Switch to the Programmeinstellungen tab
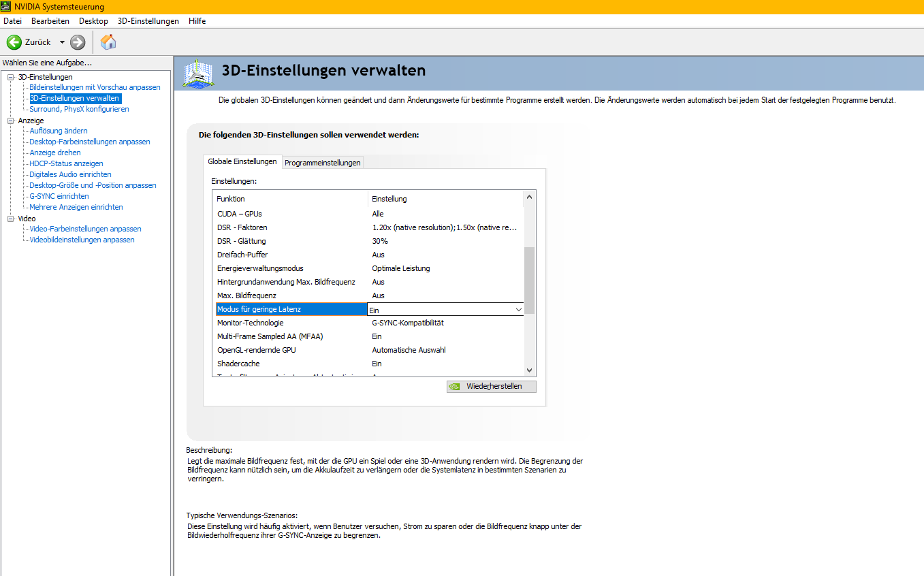Image resolution: width=924 pixels, height=576 pixels. pyautogui.click(x=322, y=162)
